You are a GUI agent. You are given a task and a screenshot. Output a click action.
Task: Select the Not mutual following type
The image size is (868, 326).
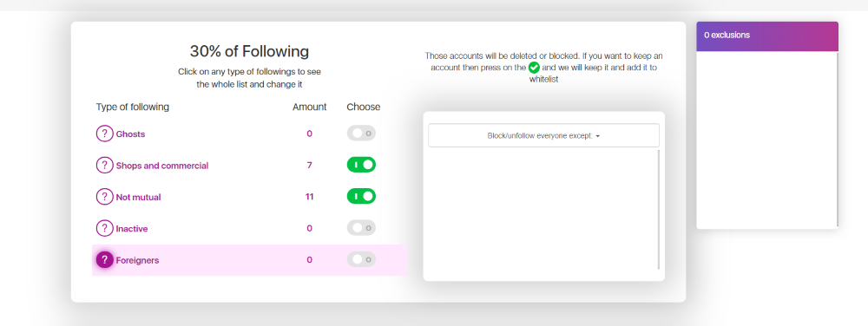(138, 197)
